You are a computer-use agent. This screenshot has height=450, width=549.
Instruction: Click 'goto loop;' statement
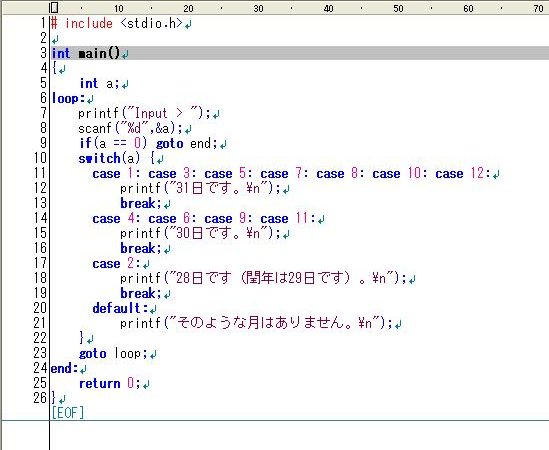point(113,353)
